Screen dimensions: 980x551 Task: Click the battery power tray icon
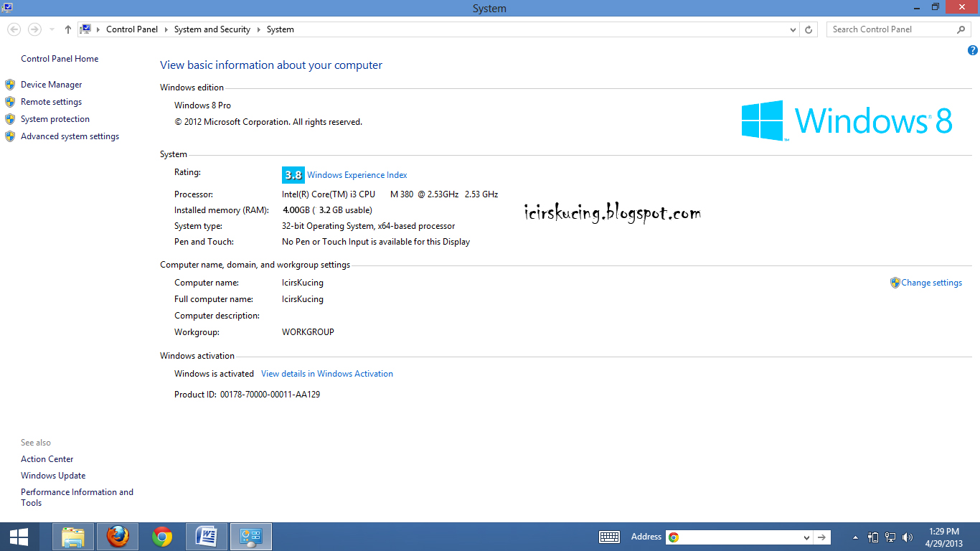(873, 537)
